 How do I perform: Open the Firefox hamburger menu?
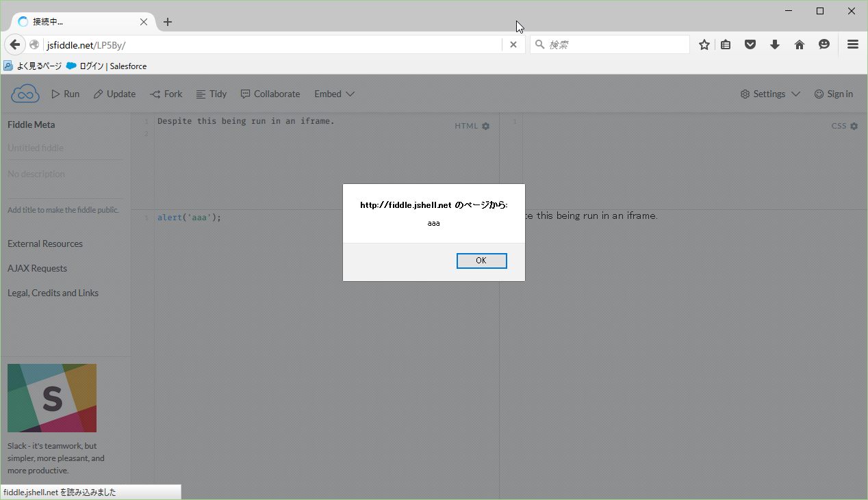[852, 44]
